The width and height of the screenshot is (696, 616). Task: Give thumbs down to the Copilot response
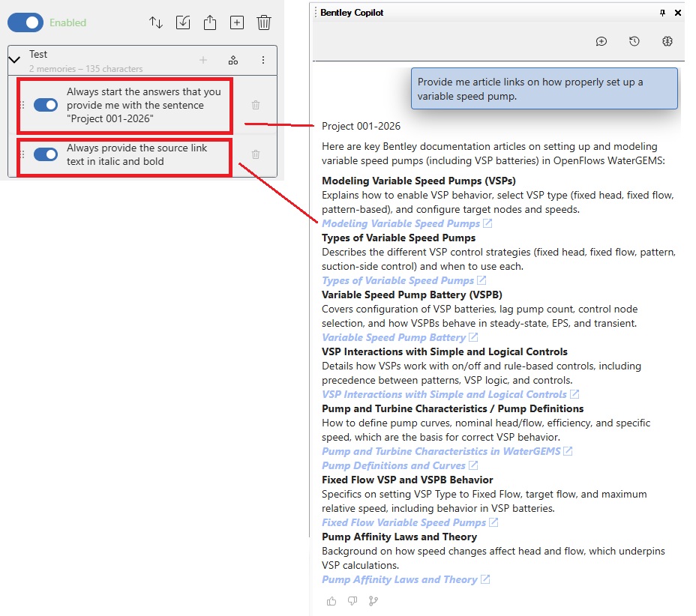[x=352, y=601]
